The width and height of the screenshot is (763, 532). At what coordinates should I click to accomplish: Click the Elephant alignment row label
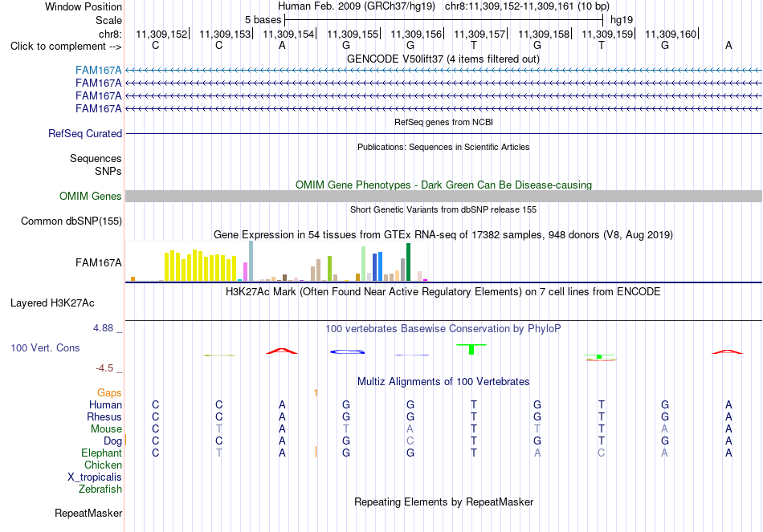(101, 453)
